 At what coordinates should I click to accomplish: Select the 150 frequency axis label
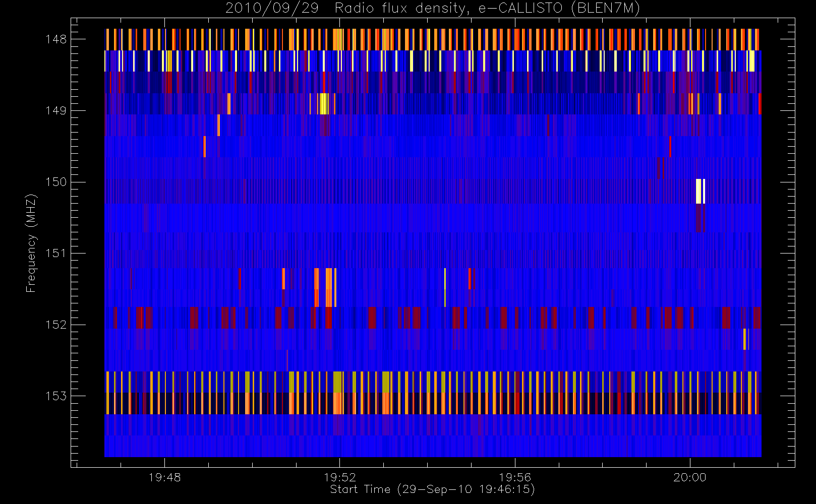point(56,182)
